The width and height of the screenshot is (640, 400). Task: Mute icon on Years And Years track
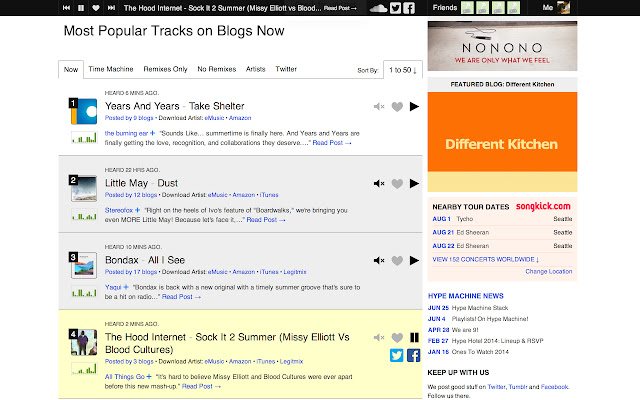tap(379, 107)
